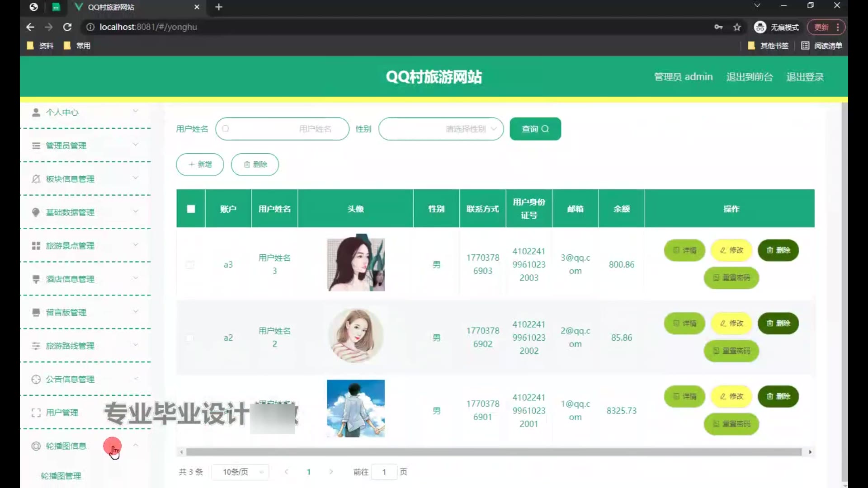The image size is (868, 488).
Task: Open 轮播图管理 submenu item
Action: 61,476
